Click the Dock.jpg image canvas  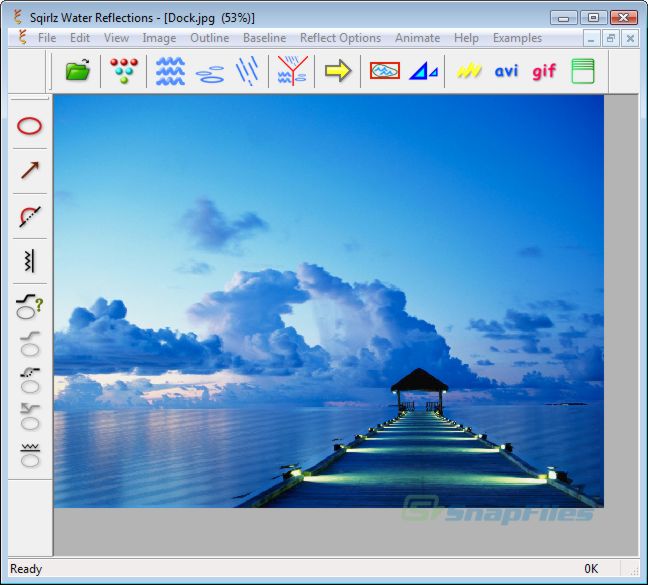click(329, 301)
